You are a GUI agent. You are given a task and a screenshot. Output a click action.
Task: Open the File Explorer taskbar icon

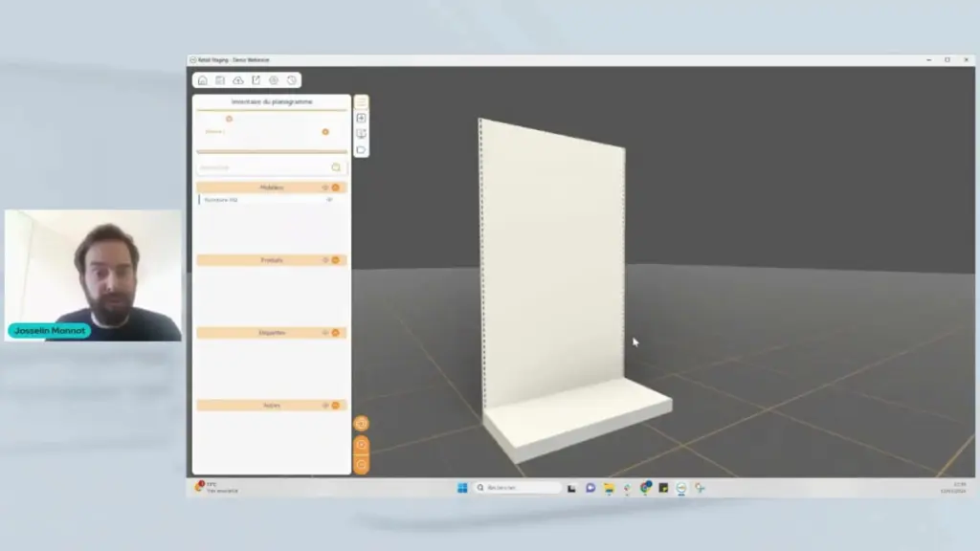point(609,488)
